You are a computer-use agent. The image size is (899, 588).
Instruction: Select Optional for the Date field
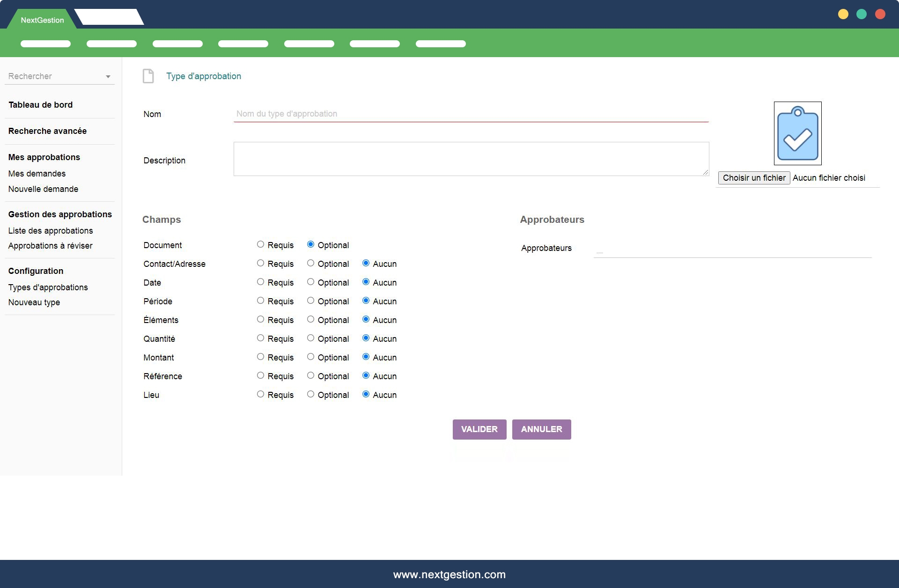pos(310,282)
